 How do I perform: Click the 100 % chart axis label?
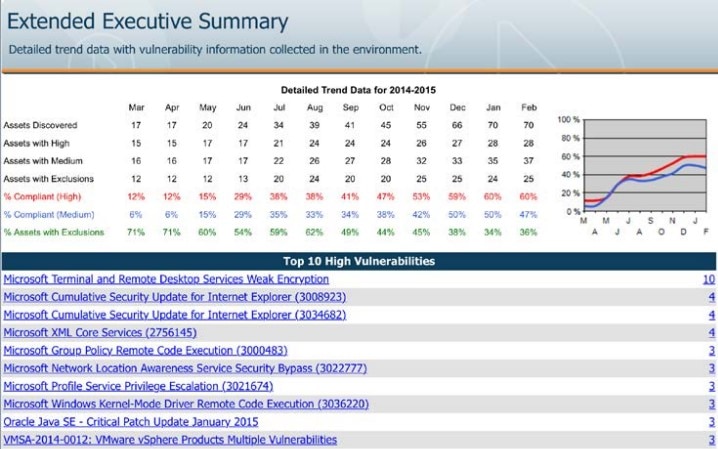pyautogui.click(x=568, y=120)
